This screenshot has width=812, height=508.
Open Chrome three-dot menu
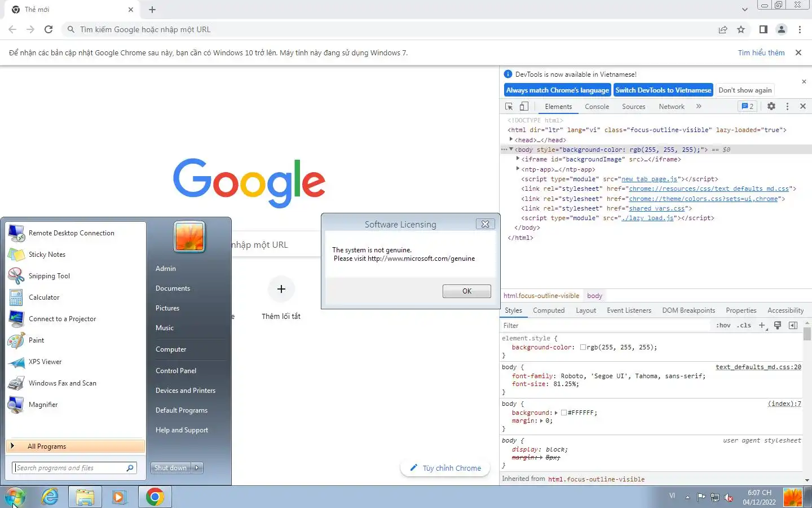pos(800,29)
